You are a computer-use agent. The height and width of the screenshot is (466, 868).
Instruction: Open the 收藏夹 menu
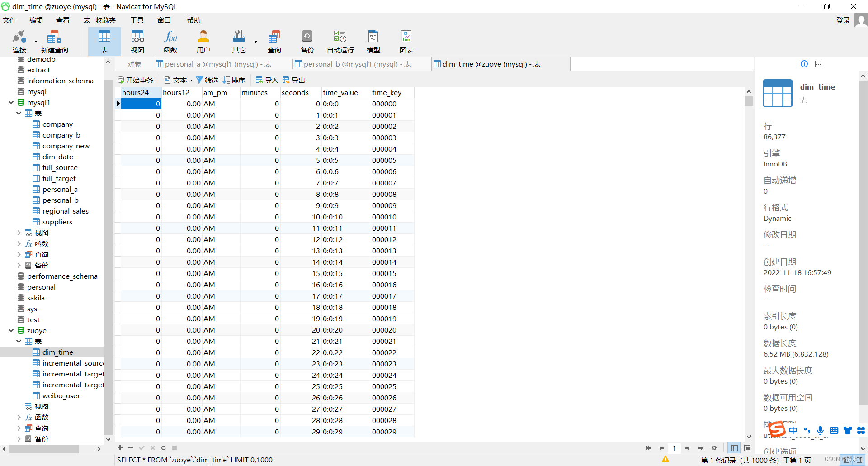pyautogui.click(x=105, y=20)
